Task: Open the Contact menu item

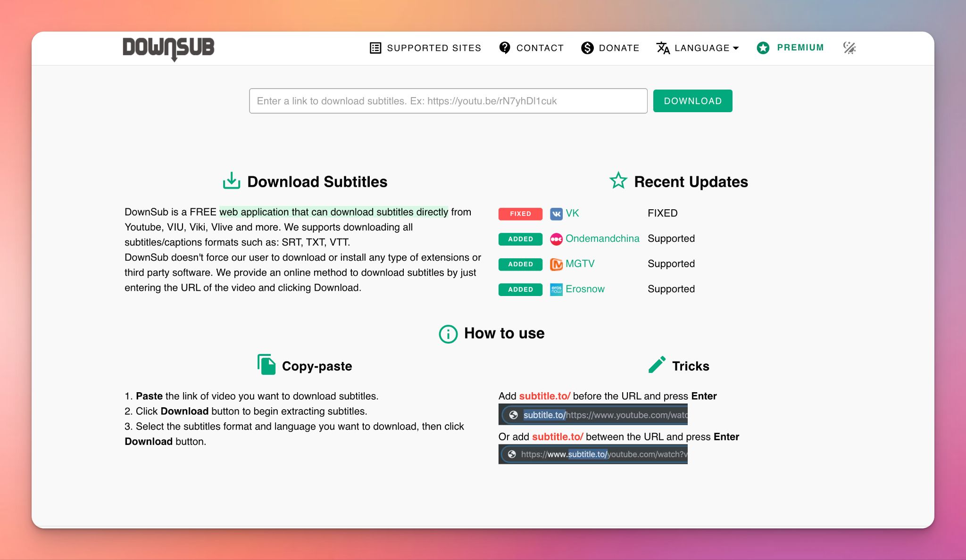Action: [540, 48]
